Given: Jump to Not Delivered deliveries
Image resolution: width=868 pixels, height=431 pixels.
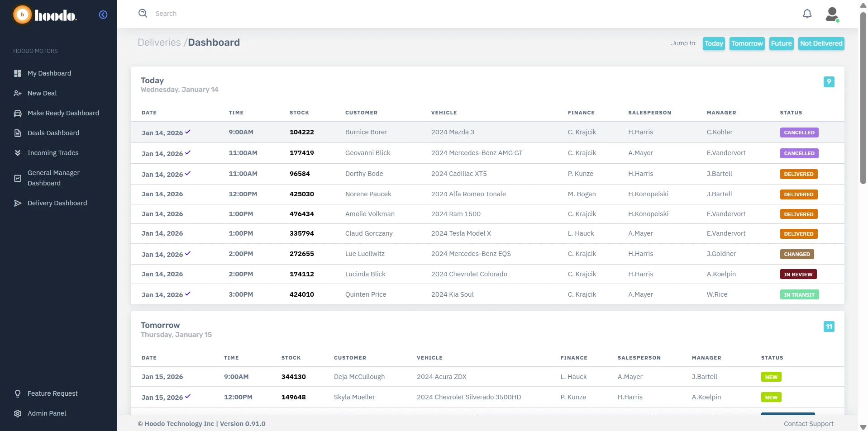Looking at the screenshot, I should 821,43.
